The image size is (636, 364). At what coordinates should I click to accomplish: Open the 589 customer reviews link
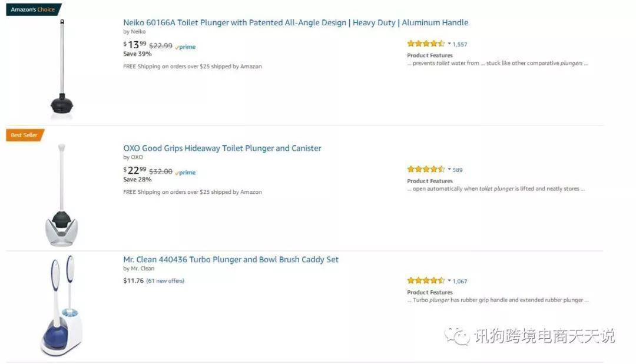pos(458,170)
